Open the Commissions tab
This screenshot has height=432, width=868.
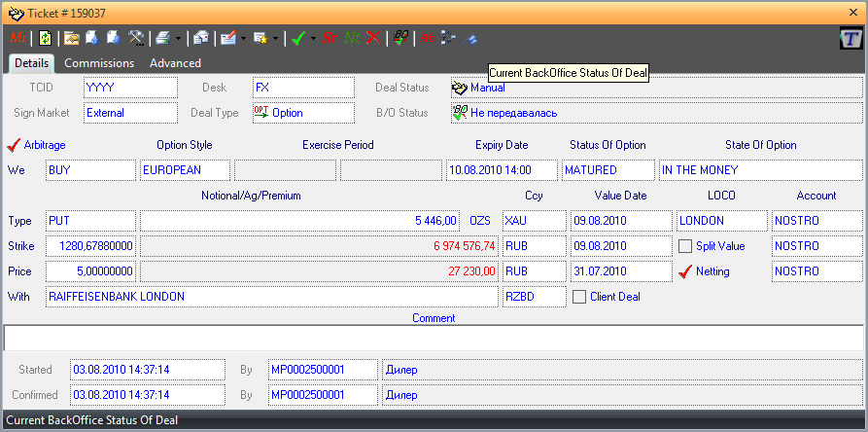pos(99,63)
